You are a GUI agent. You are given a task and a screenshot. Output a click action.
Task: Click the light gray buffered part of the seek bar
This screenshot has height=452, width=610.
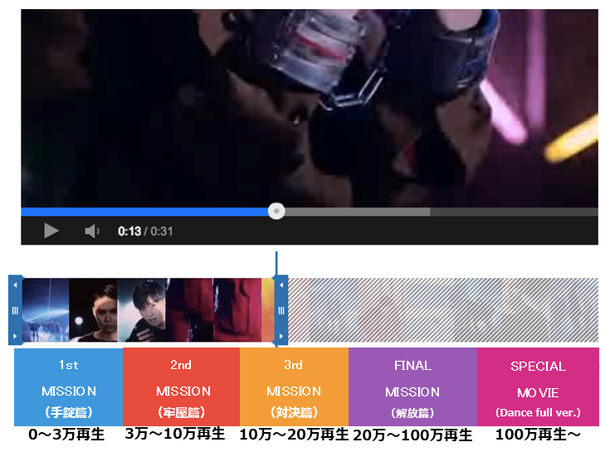tap(357, 212)
